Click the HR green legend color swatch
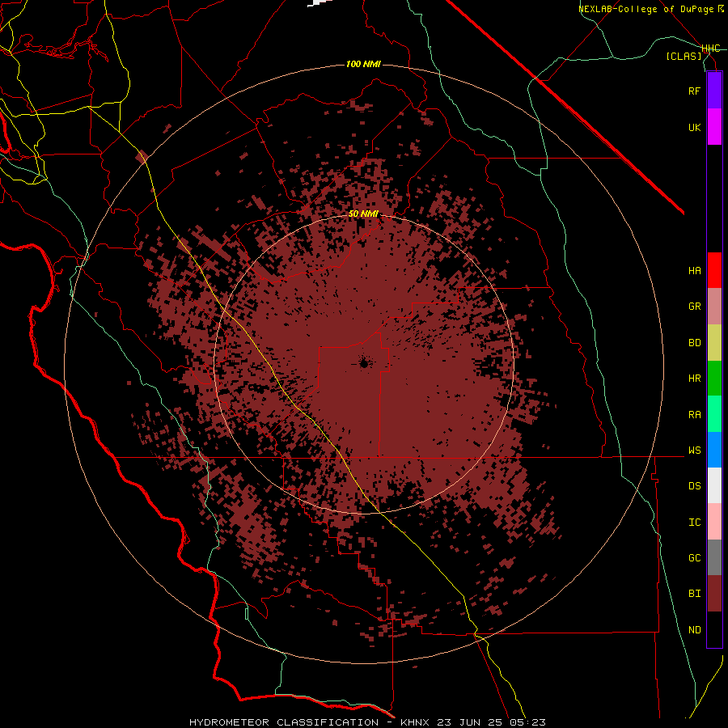Viewport: 728px width, 728px height. pos(714,378)
